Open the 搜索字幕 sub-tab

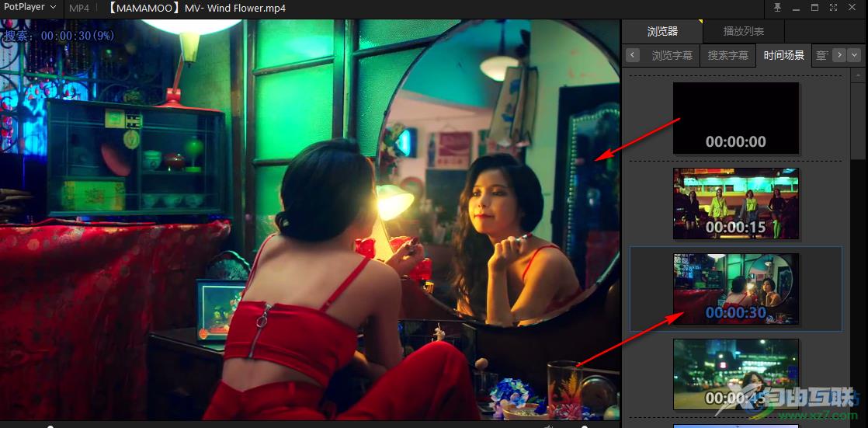(728, 55)
